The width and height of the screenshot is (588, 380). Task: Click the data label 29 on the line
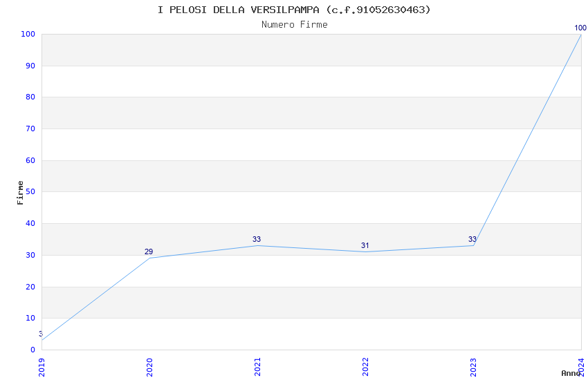149,252
